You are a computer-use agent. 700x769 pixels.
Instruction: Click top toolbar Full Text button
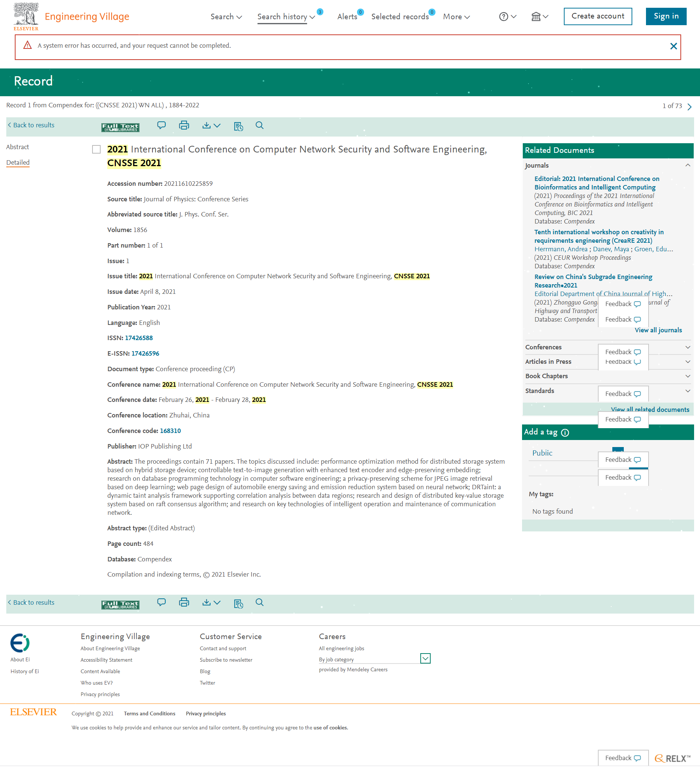coord(121,127)
